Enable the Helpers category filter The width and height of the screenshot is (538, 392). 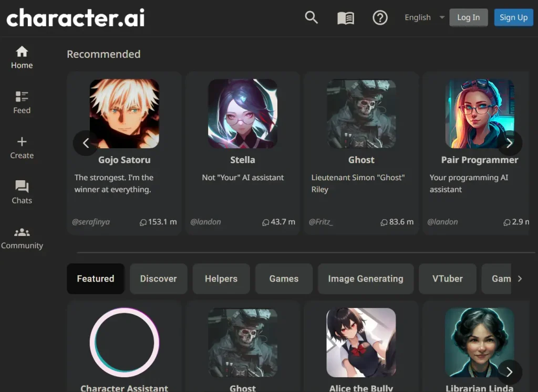coord(221,279)
